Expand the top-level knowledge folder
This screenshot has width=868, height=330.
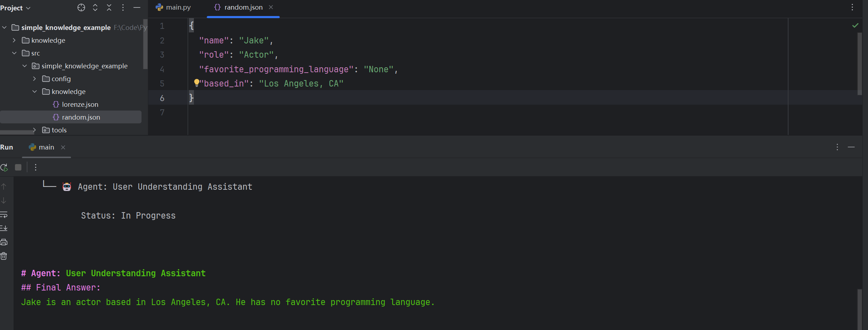(x=14, y=40)
